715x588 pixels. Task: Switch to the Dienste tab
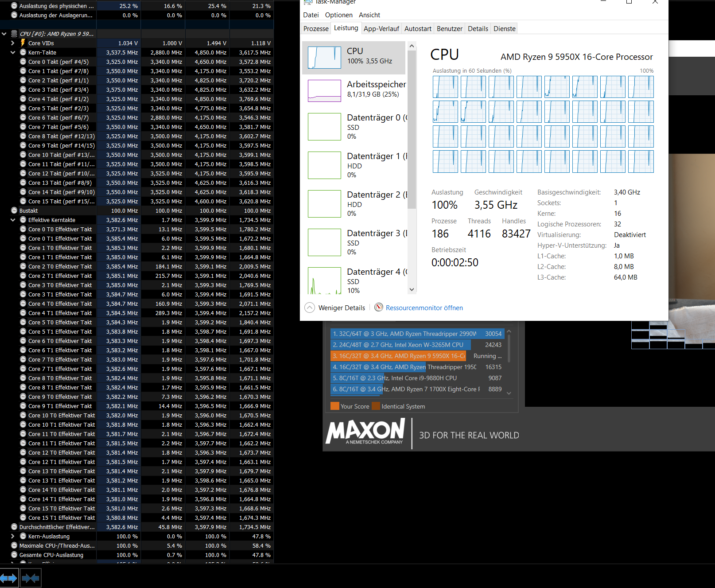pyautogui.click(x=505, y=29)
